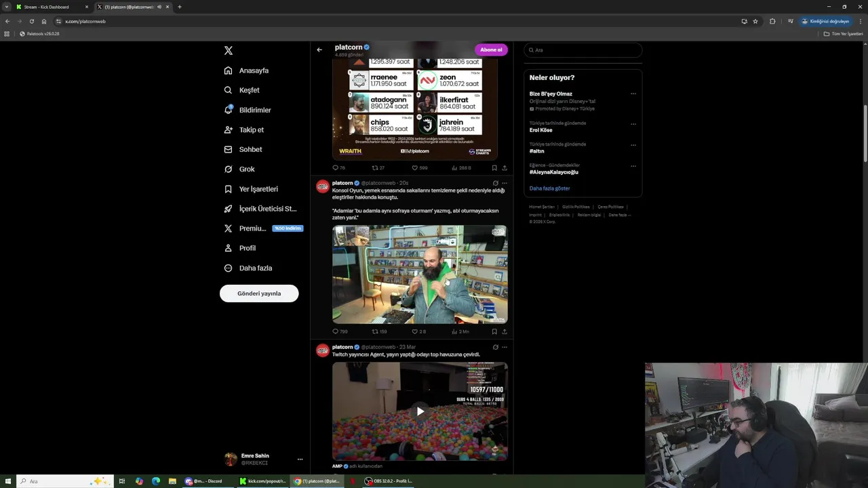Viewport: 868px width, 488px height.
Task: Click Gönderi yayınla button
Action: tap(259, 293)
